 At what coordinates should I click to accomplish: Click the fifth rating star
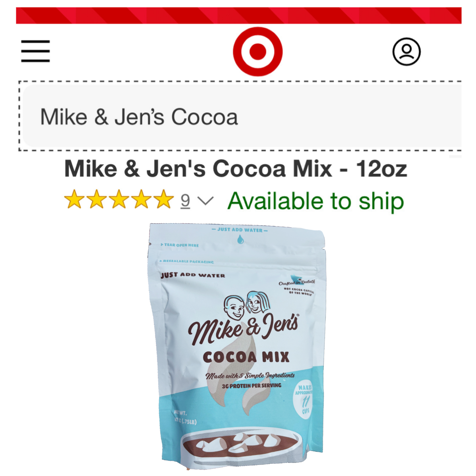[x=163, y=199]
